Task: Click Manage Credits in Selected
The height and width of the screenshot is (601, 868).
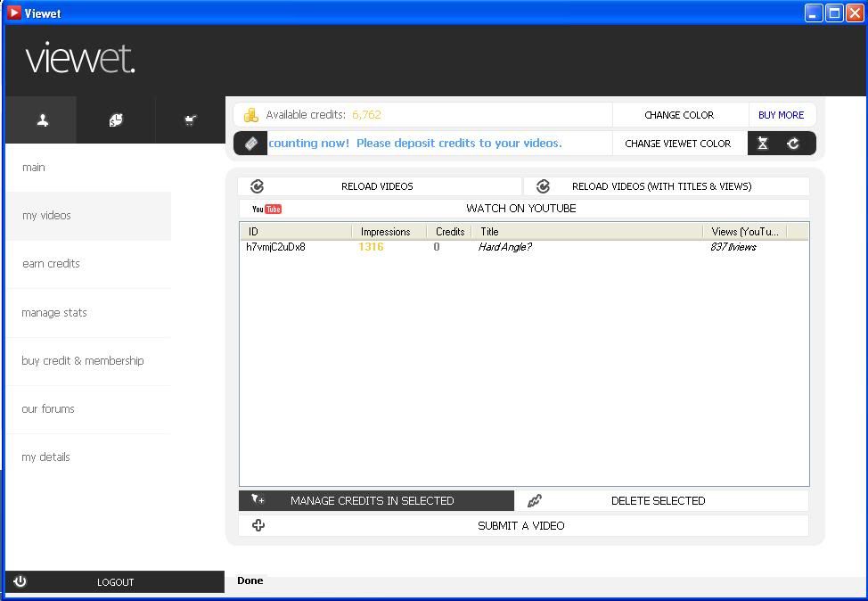Action: click(x=376, y=501)
